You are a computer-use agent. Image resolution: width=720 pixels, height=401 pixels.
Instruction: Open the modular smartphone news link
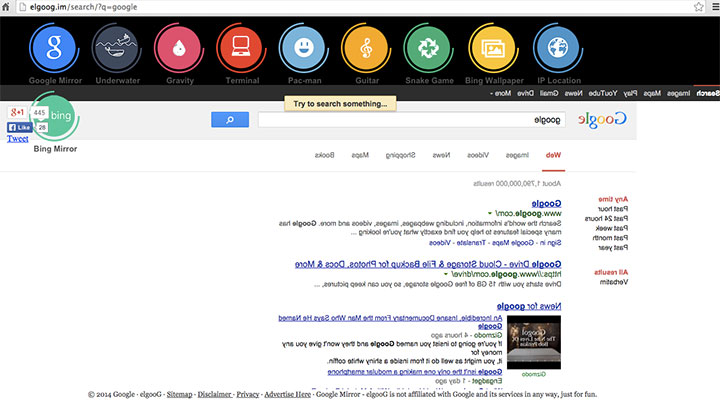click(415, 372)
